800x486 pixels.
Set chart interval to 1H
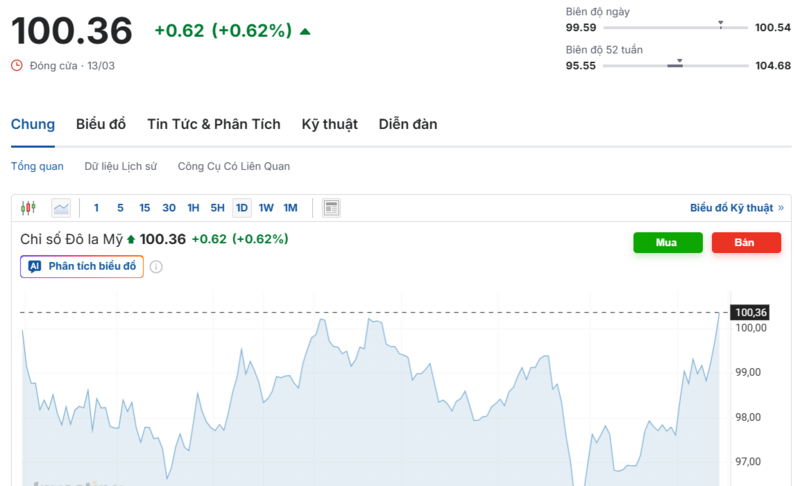194,208
